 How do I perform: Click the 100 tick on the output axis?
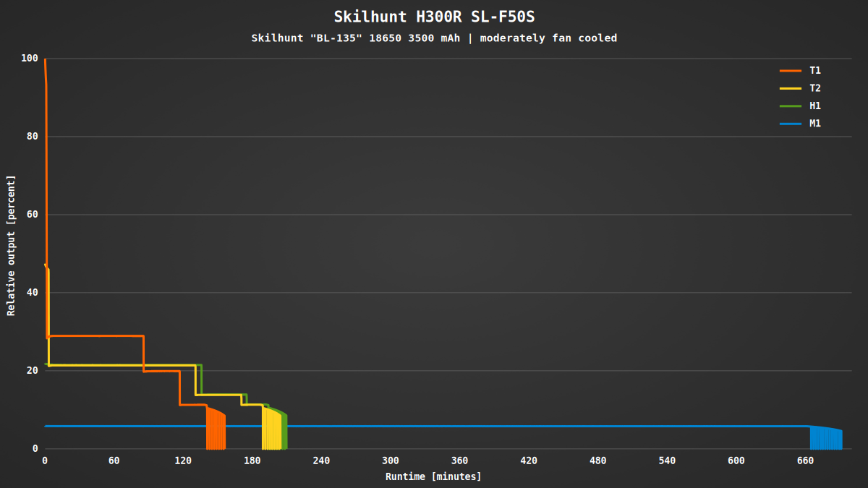[29, 59]
